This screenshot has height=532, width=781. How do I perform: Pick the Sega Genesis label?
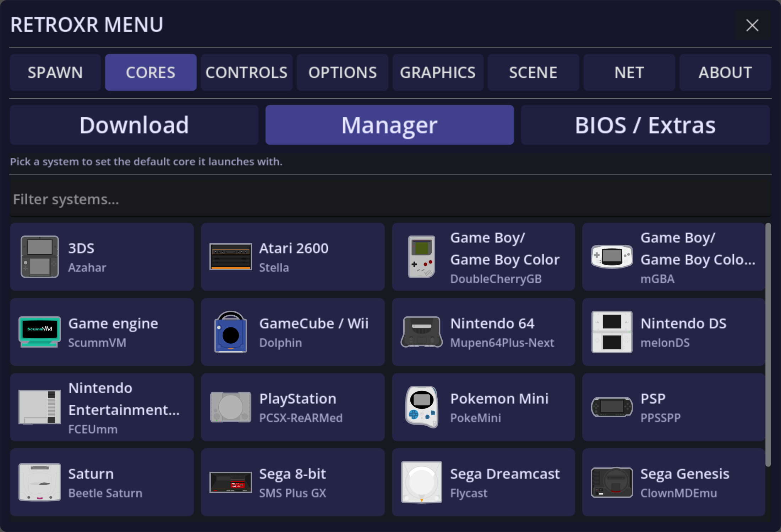click(685, 474)
